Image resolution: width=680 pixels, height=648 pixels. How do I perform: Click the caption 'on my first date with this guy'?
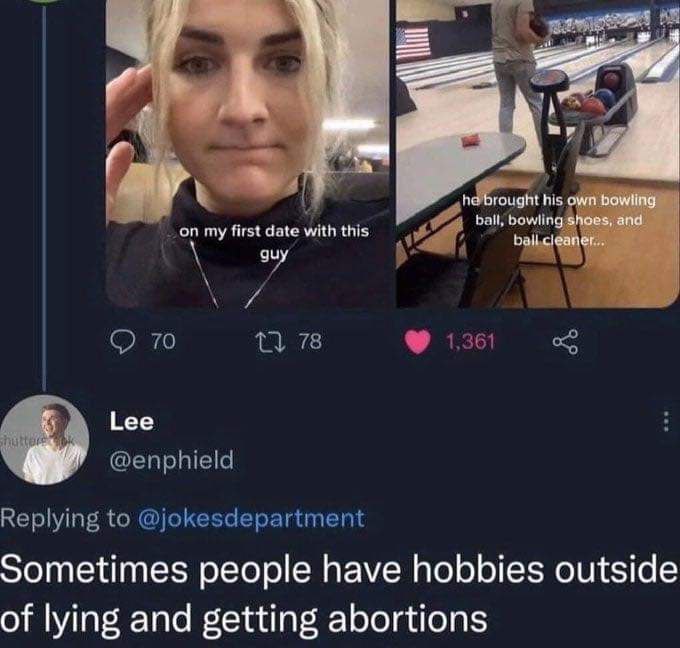[274, 242]
